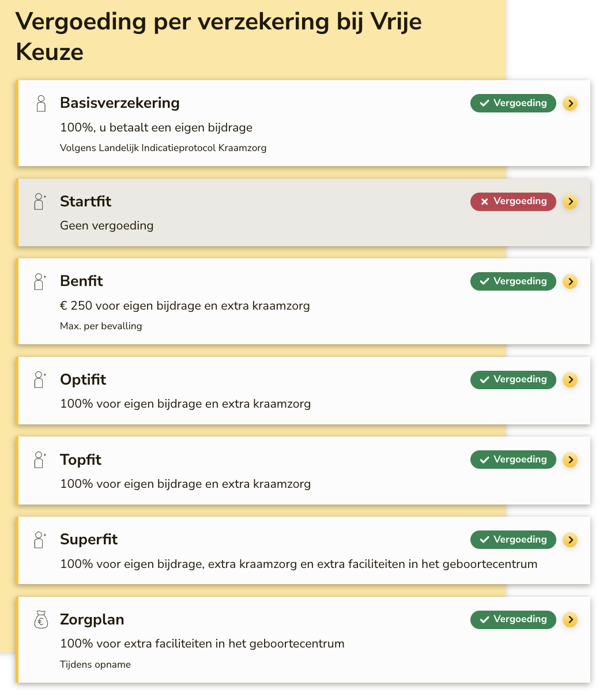Open the Superfit heading
The image size is (603, 700).
click(x=89, y=540)
